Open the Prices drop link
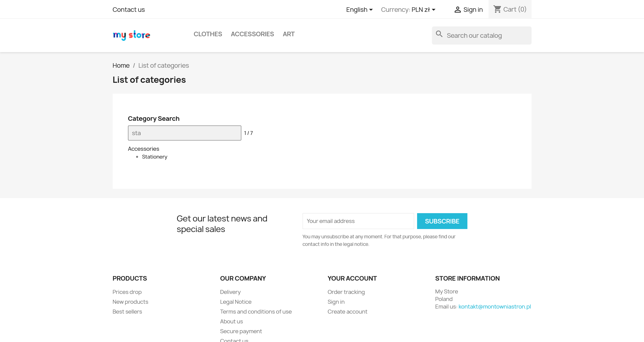 [127, 292]
